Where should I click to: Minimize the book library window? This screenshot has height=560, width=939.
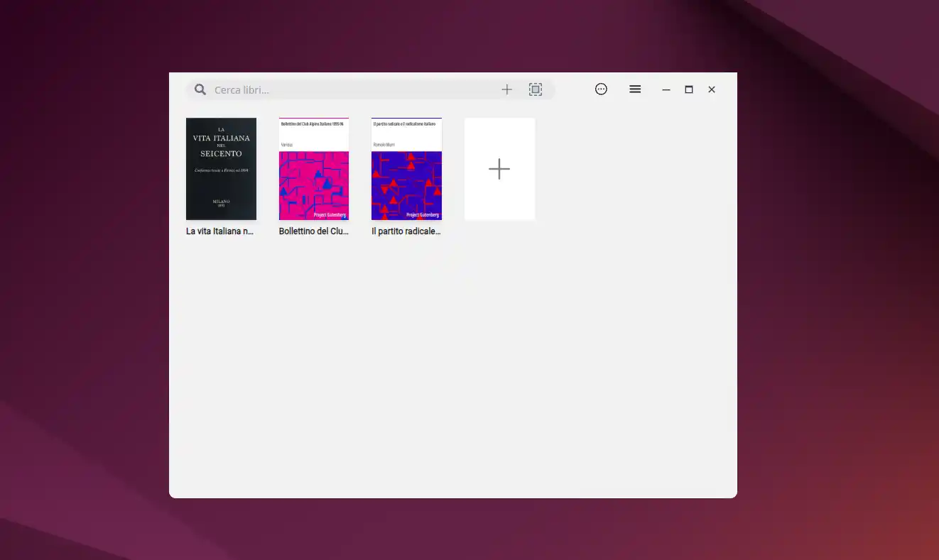tap(666, 89)
